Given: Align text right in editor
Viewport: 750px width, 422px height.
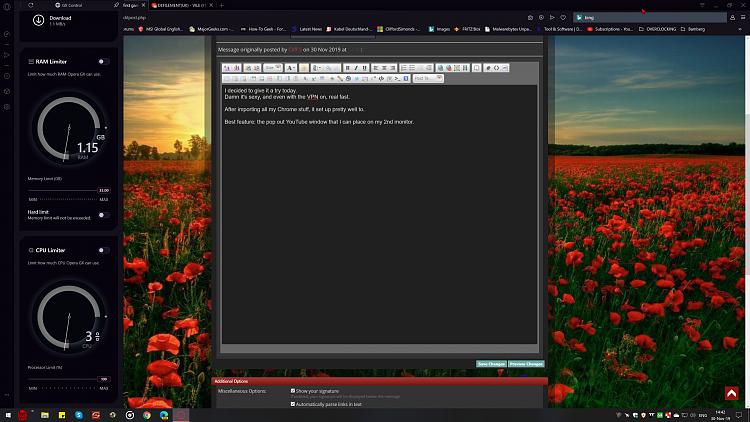Looking at the screenshot, I should pos(393,68).
